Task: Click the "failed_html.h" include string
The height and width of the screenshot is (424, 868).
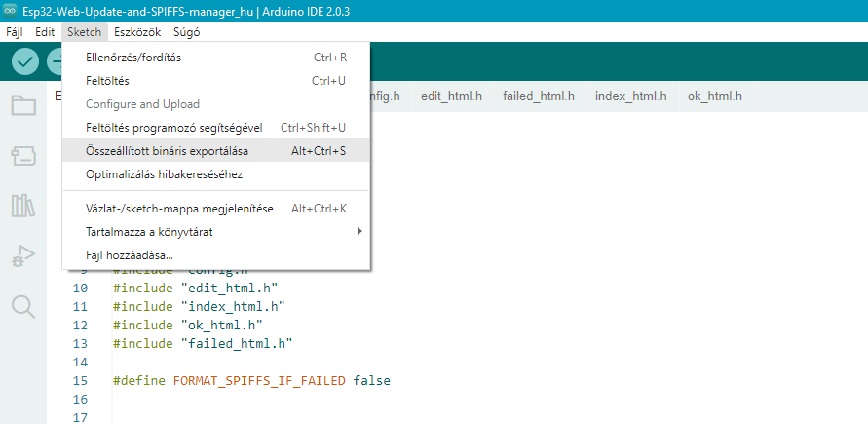Action: click(x=237, y=344)
